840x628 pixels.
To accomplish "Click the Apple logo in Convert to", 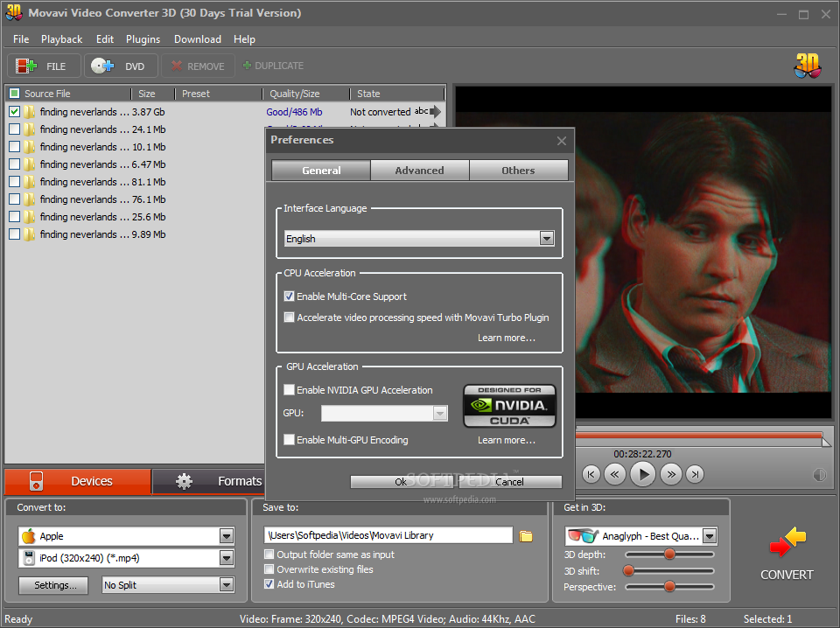I will tap(28, 536).
